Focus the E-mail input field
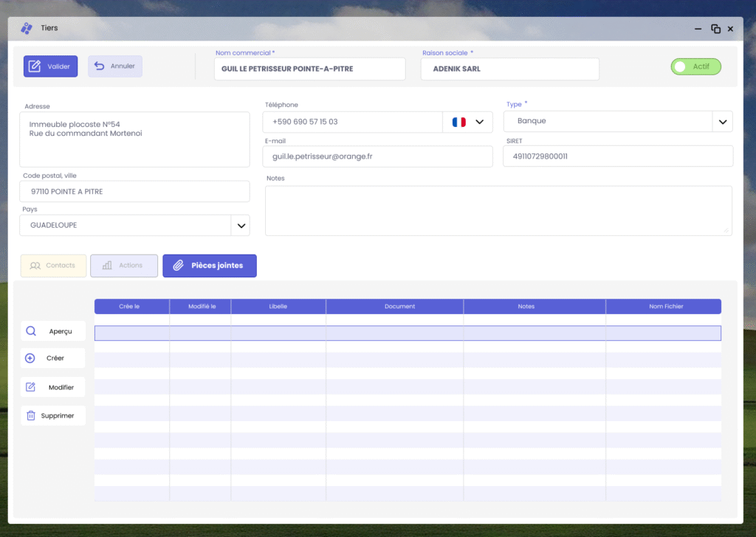The width and height of the screenshot is (756, 537). click(377, 156)
